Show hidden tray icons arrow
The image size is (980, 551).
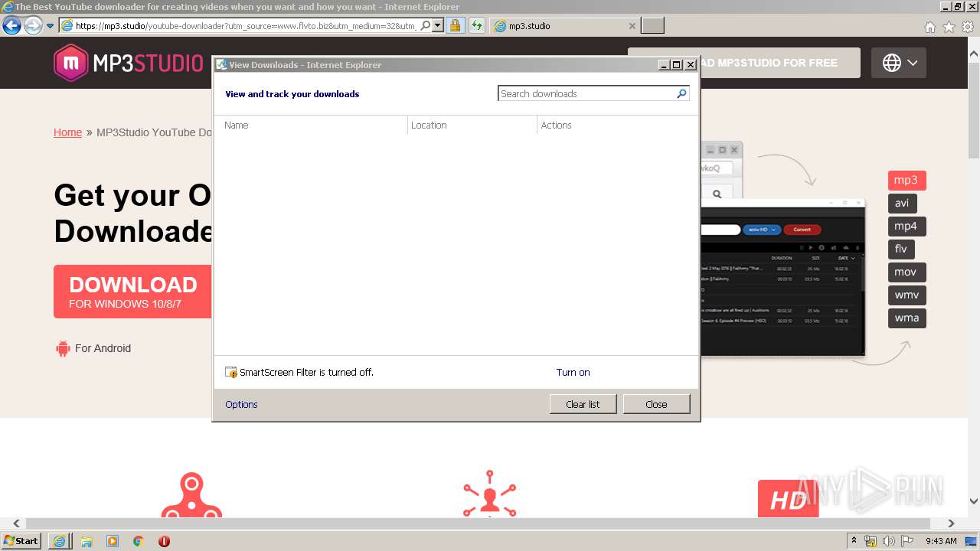pos(854,541)
